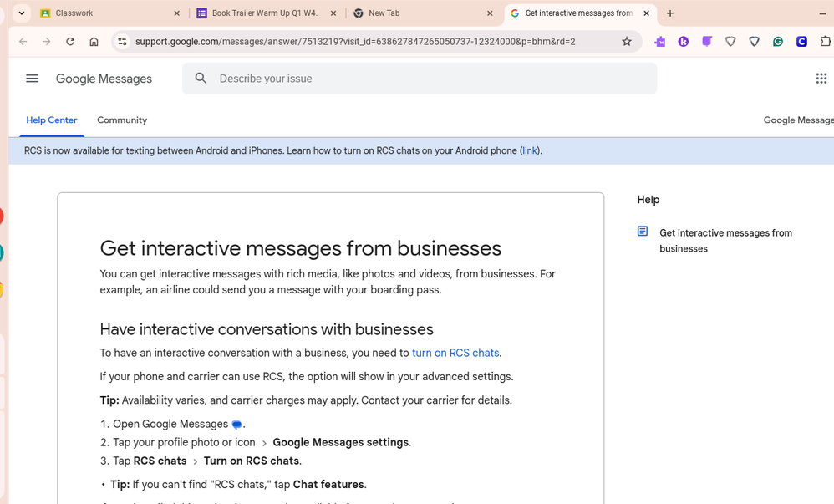Viewport: 834px width, 504px height.
Task: Open sidebar Get interactive messages from businesses
Action: [x=725, y=241]
